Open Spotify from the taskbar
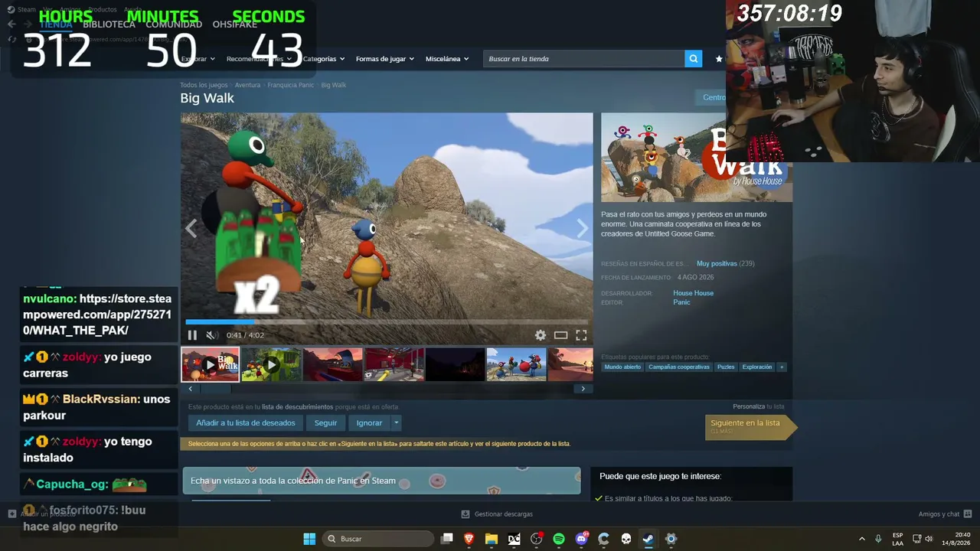This screenshot has height=551, width=980. point(559,539)
